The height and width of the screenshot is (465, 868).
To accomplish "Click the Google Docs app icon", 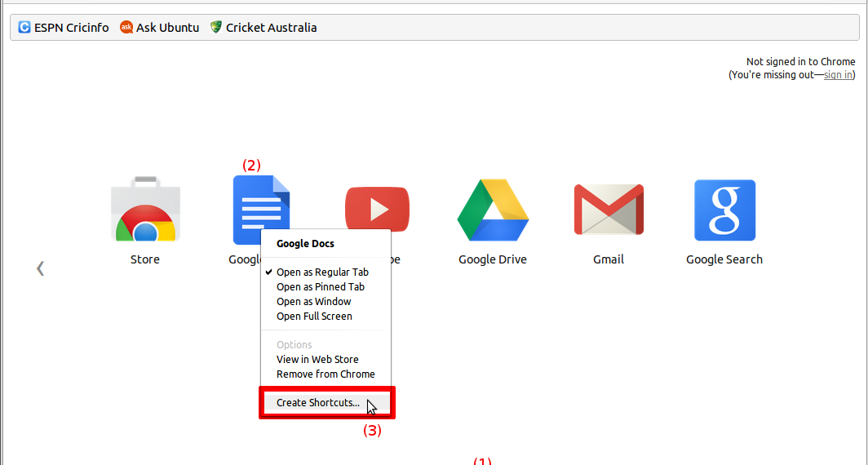I will [261, 209].
